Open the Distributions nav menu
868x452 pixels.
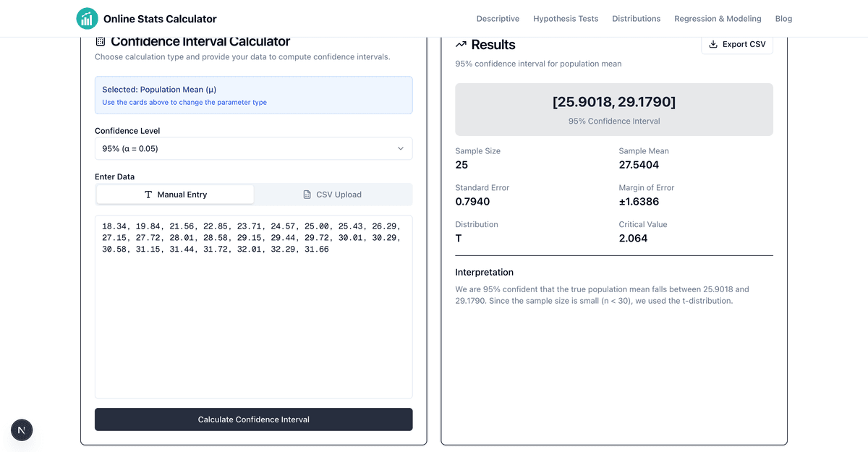tap(637, 19)
